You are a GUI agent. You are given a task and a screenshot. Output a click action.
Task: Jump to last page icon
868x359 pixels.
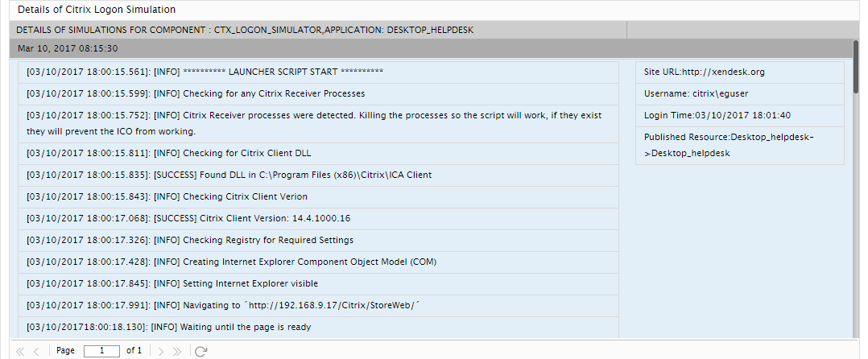(x=177, y=351)
